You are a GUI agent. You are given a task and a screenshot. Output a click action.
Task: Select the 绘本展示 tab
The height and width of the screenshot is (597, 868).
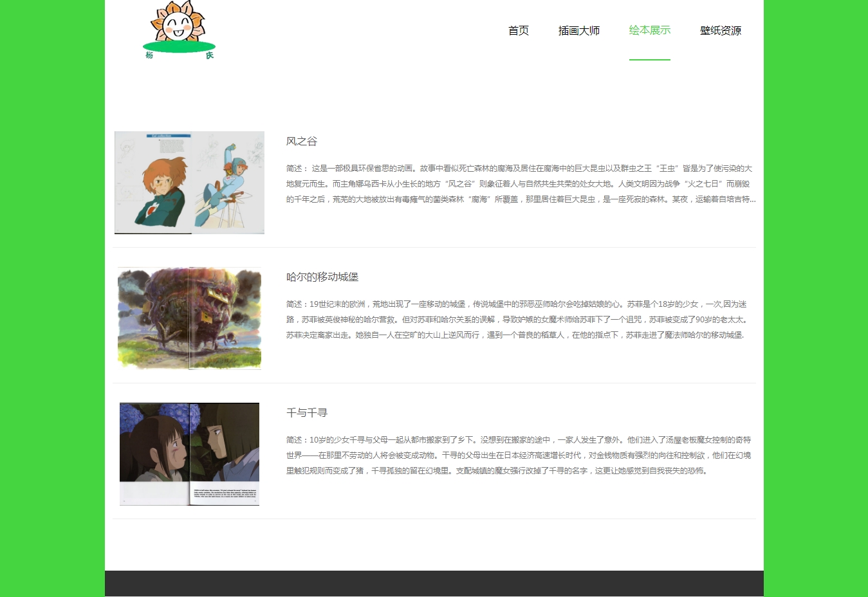[650, 30]
